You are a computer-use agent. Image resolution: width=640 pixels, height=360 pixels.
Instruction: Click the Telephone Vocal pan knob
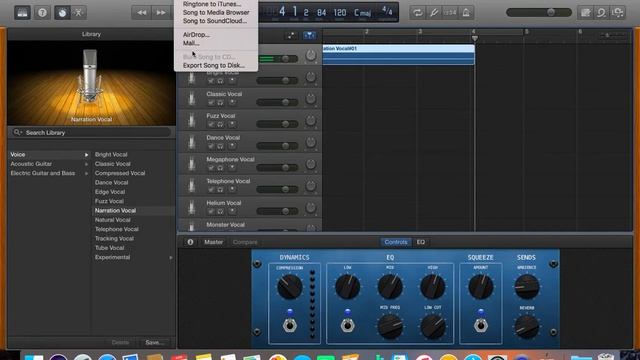[x=311, y=186]
